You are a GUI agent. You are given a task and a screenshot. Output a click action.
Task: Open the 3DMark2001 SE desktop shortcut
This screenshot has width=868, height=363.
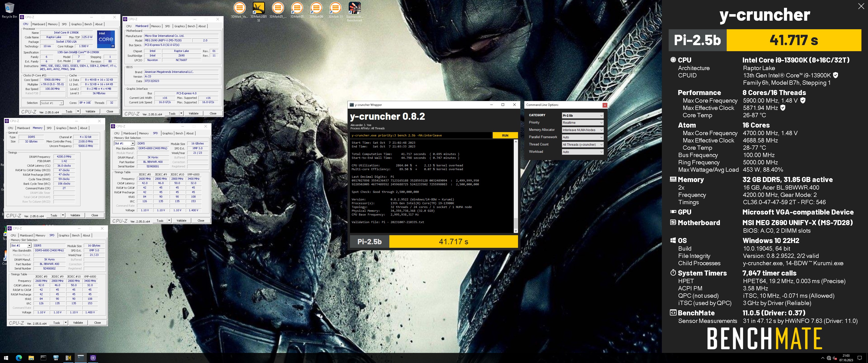tap(258, 11)
